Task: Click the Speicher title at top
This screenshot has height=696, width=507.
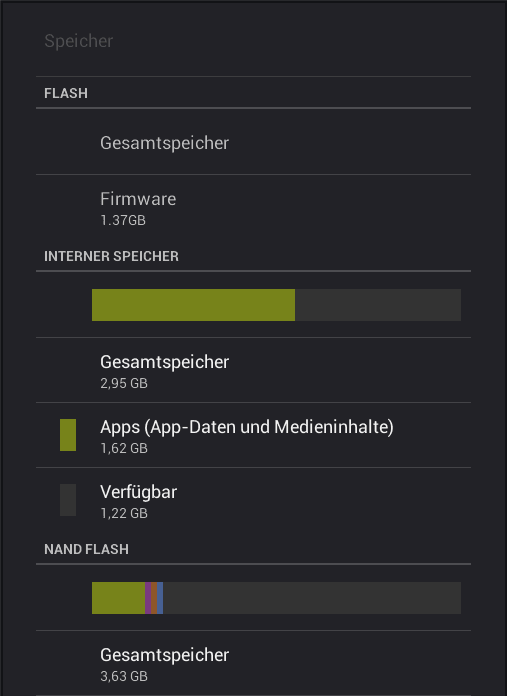Action: coord(79,41)
